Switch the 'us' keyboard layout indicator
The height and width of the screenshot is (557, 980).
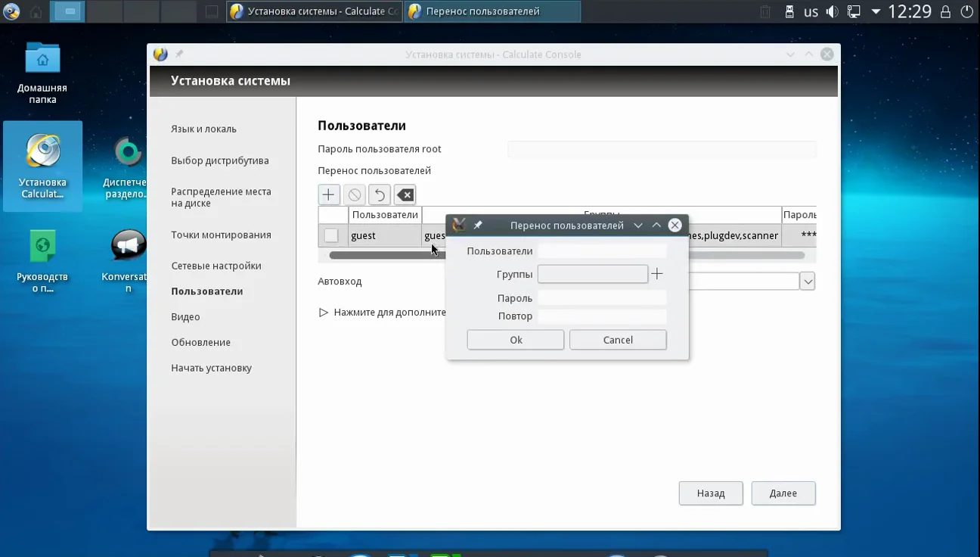[x=811, y=12]
